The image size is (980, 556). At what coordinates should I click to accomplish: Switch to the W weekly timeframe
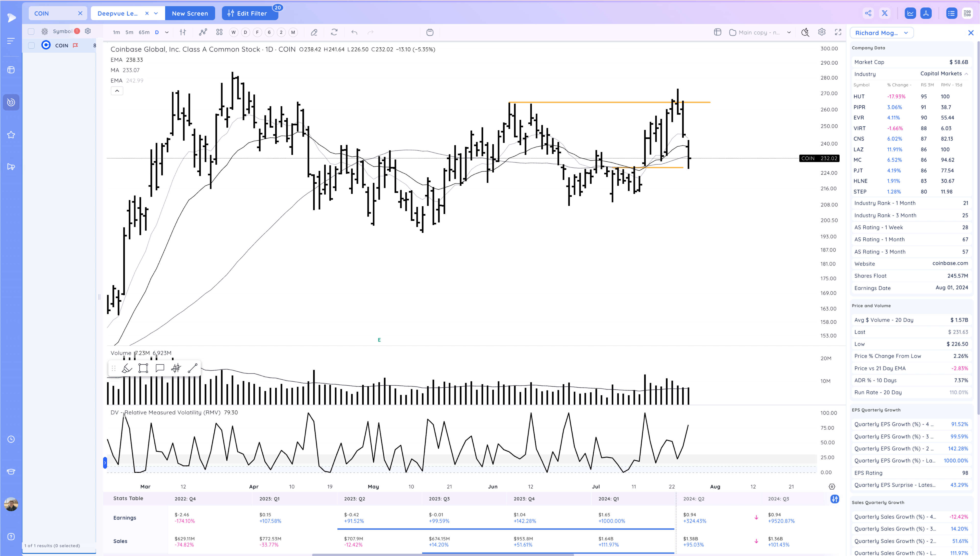tap(233, 32)
